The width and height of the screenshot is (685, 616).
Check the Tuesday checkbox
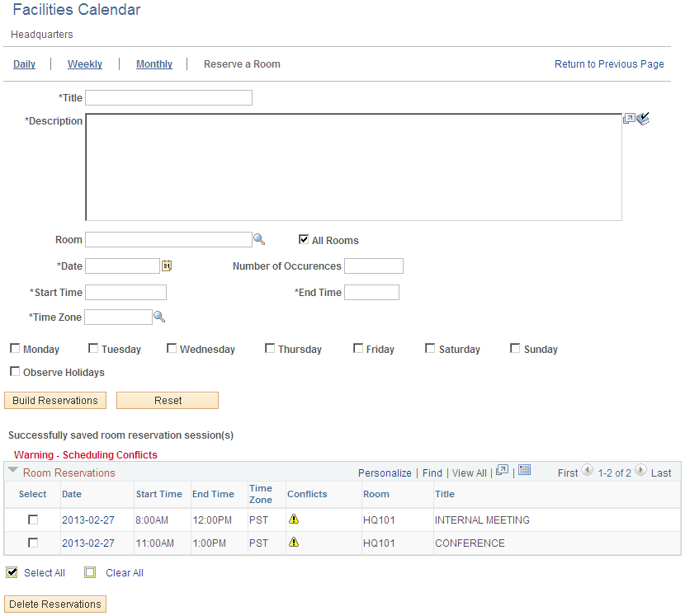point(93,348)
